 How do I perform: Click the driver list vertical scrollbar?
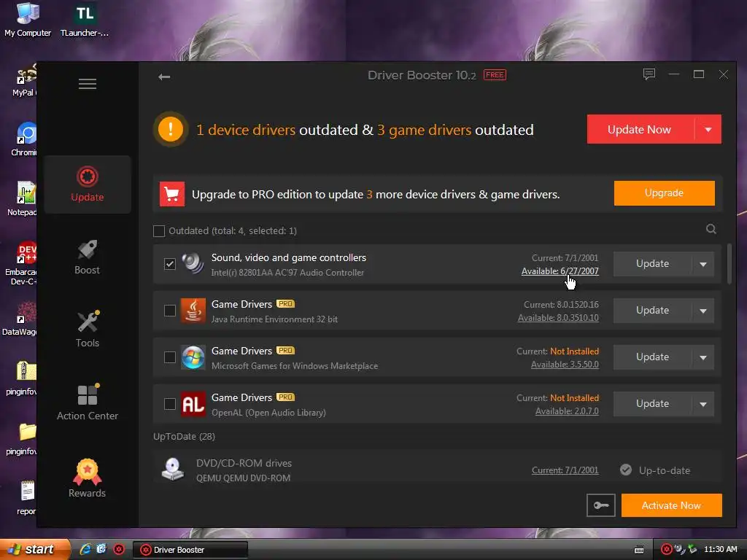[729, 264]
